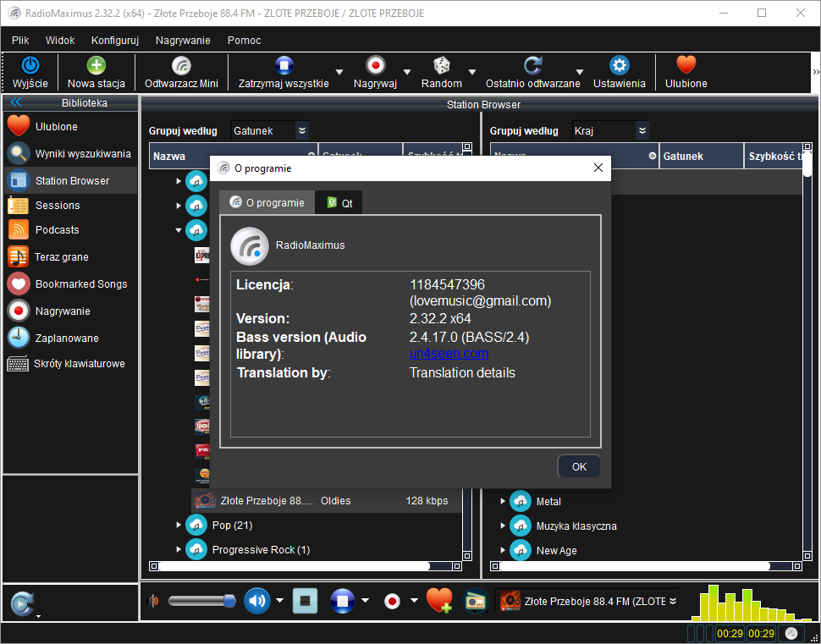Start recording with Nagrywaj toolbar button

376,72
